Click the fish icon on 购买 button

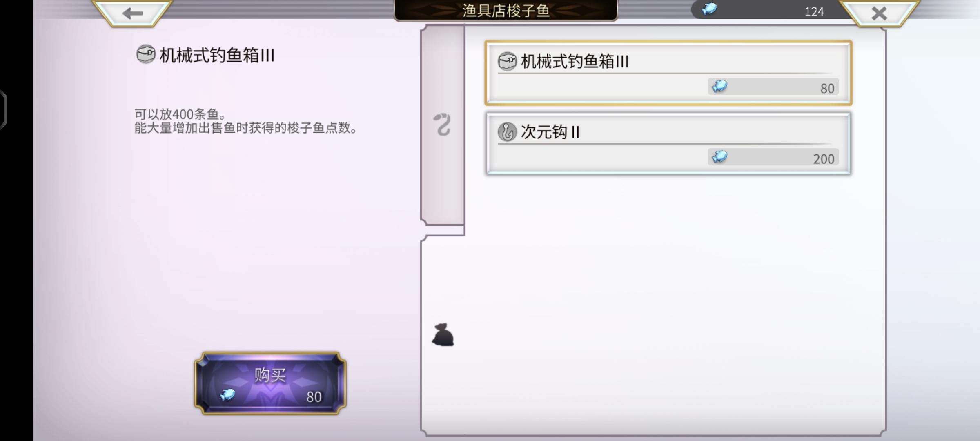[x=227, y=394]
